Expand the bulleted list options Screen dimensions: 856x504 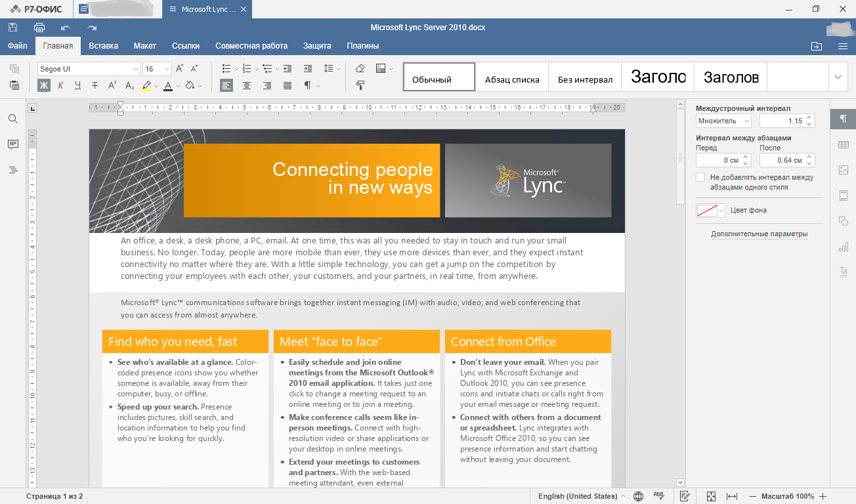[x=236, y=69]
